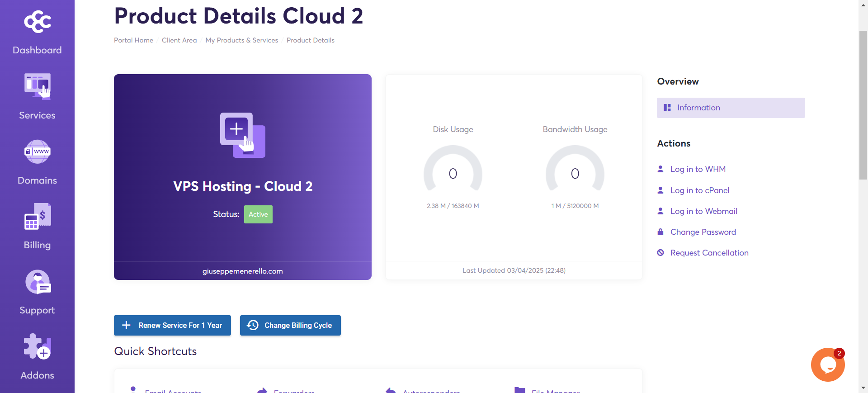Click the VPS Hosting product icon
This screenshot has height=393, width=868.
(x=243, y=135)
